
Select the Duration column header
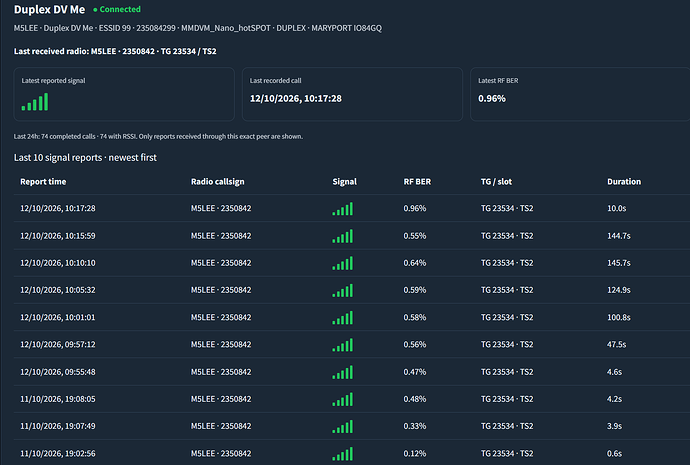click(x=624, y=182)
